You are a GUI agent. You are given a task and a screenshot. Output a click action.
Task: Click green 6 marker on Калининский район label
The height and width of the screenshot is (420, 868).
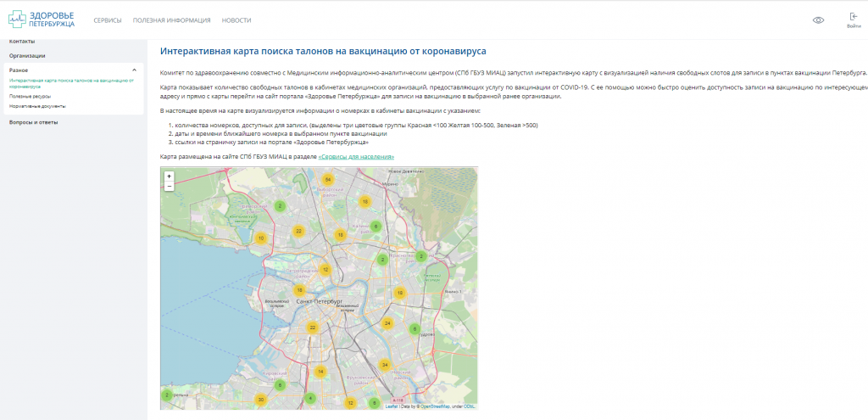[376, 226]
